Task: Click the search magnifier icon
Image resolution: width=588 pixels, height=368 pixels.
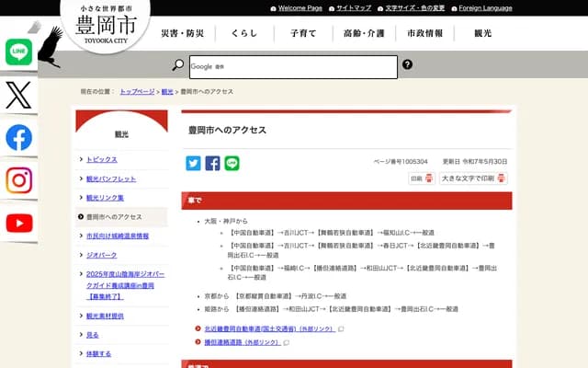Action: (x=178, y=65)
